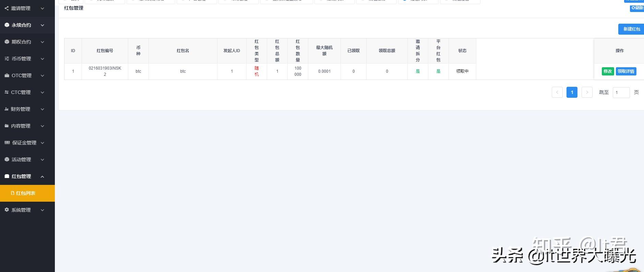Click the 状态 column header

coord(462,51)
